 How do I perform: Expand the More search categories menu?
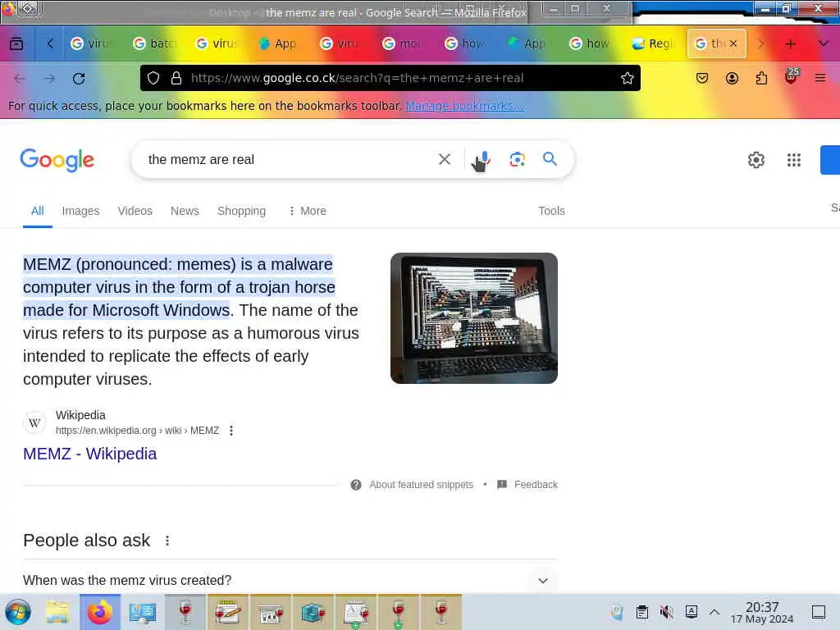click(307, 211)
